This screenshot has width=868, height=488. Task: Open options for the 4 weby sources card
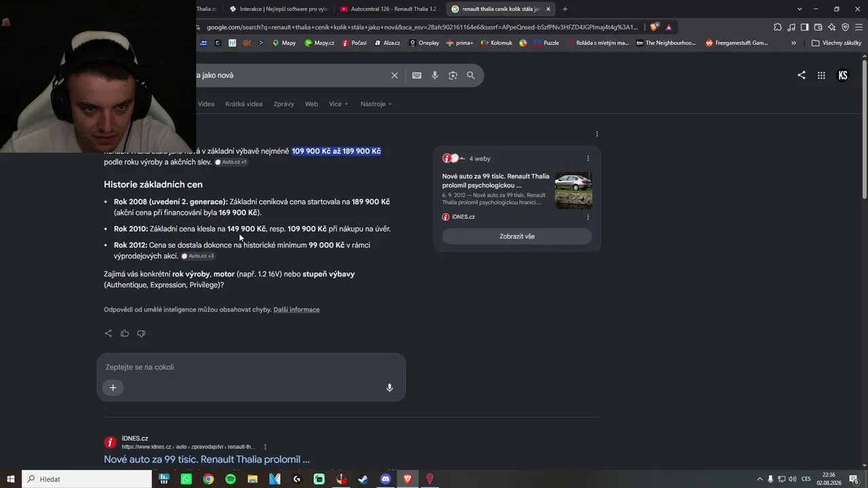588,159
